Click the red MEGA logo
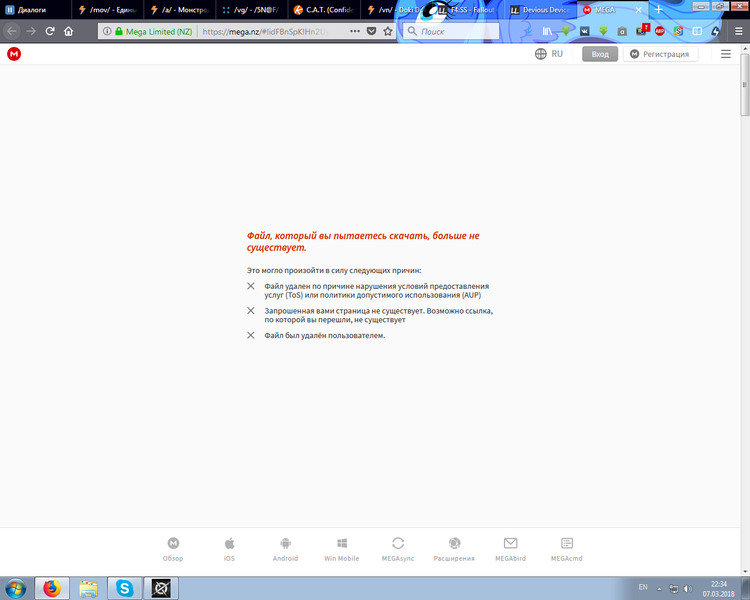The height and width of the screenshot is (600, 750). [x=14, y=54]
